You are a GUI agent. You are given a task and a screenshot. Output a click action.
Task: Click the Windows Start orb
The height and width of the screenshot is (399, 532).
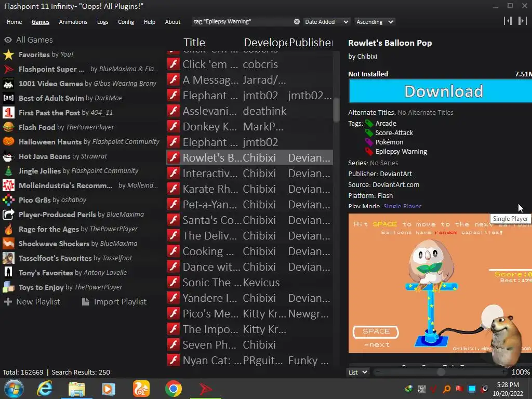(x=14, y=389)
